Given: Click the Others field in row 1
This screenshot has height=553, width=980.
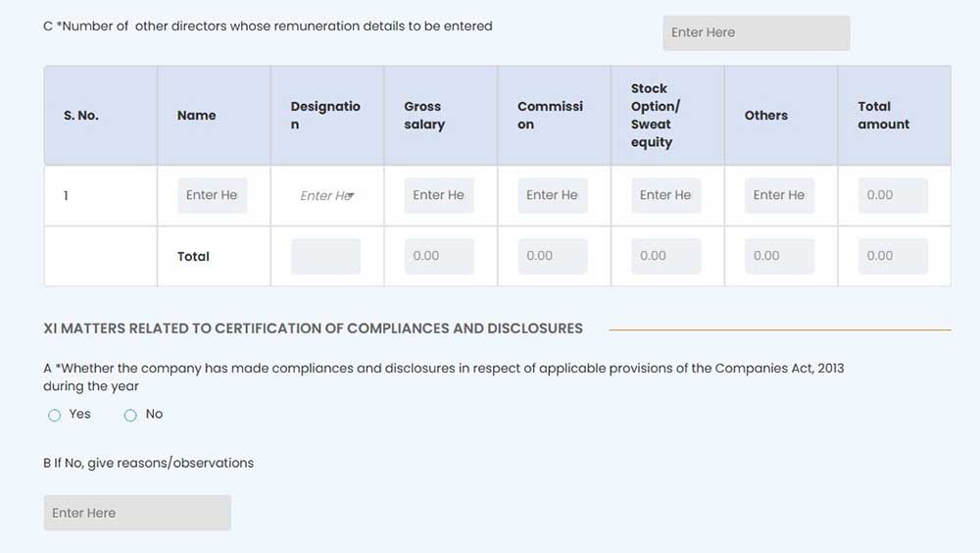Looking at the screenshot, I should click(x=779, y=195).
